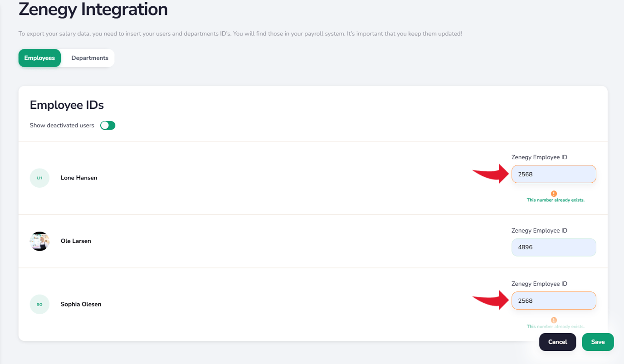The image size is (624, 364).
Task: Click Ole Larsen's Employee ID field with 4896
Action: pyautogui.click(x=554, y=248)
